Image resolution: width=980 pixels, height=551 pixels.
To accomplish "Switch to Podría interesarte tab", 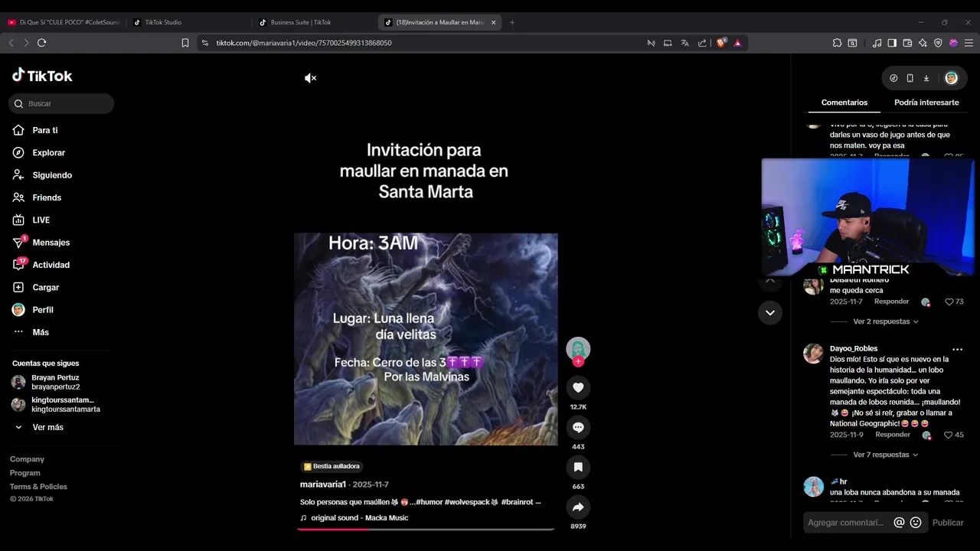I will pyautogui.click(x=926, y=103).
